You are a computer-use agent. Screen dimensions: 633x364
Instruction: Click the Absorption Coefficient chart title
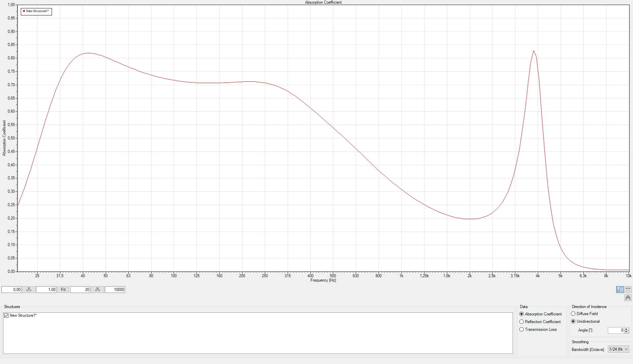[323, 2]
